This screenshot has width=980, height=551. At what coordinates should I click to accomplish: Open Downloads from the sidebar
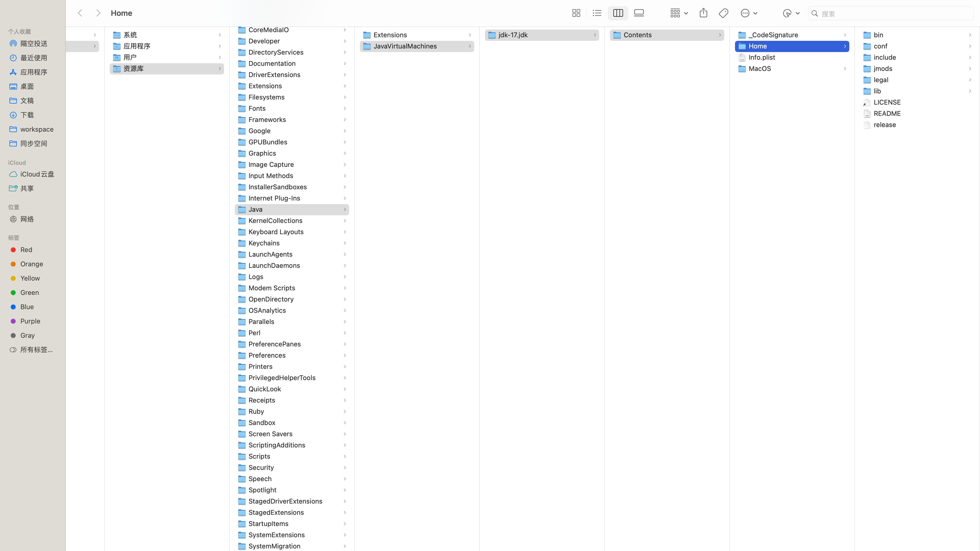point(27,115)
